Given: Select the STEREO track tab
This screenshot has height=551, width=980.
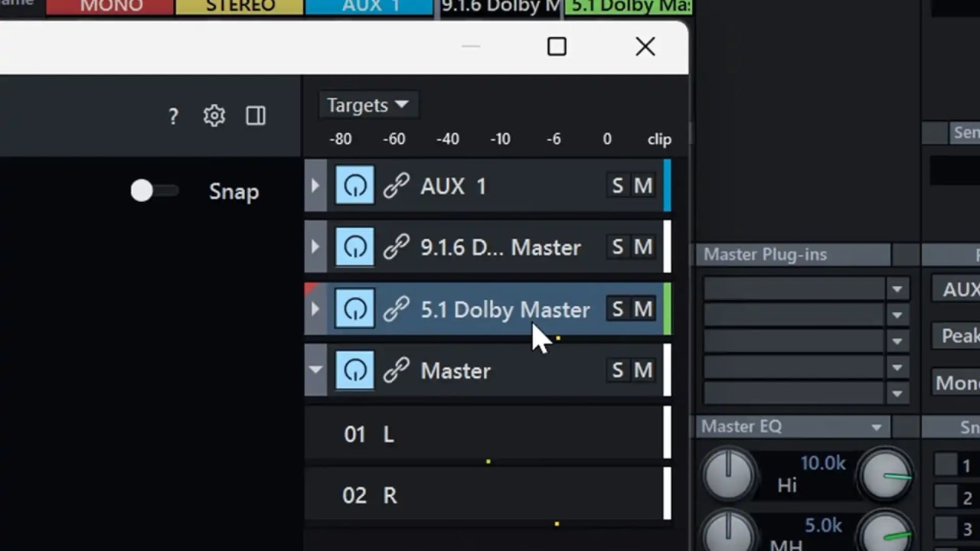Looking at the screenshot, I should point(240,7).
